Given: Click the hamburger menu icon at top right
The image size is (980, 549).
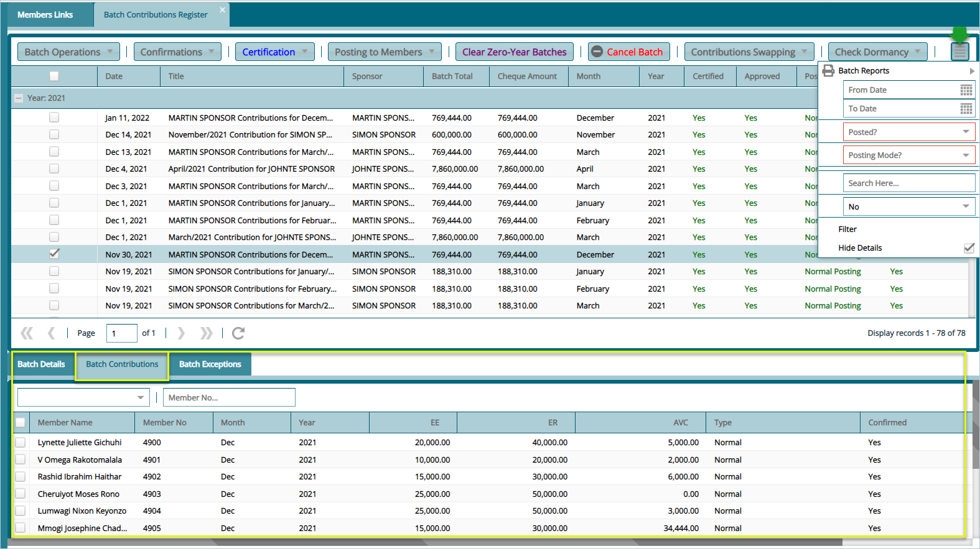Looking at the screenshot, I should (959, 52).
